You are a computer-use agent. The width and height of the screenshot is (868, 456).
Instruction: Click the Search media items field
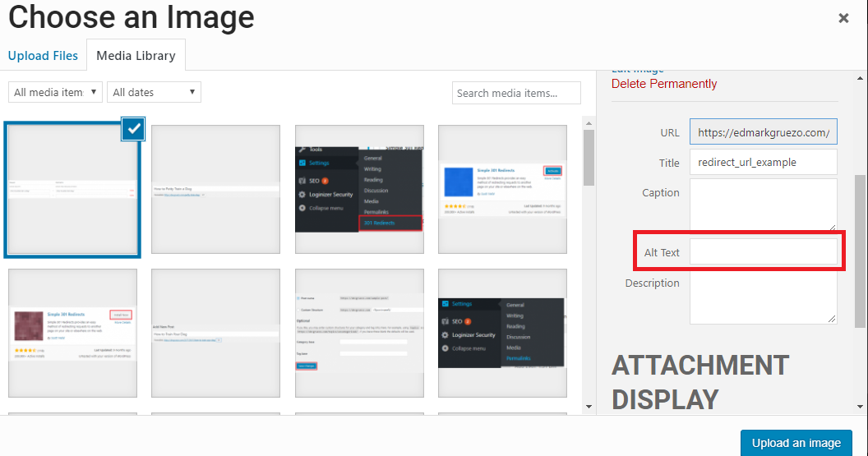pyautogui.click(x=516, y=93)
